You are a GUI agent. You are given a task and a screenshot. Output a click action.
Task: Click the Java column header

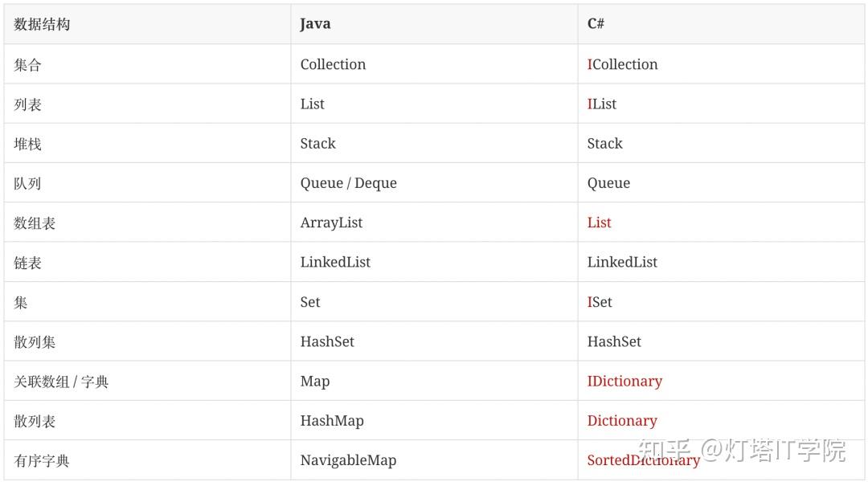point(315,24)
